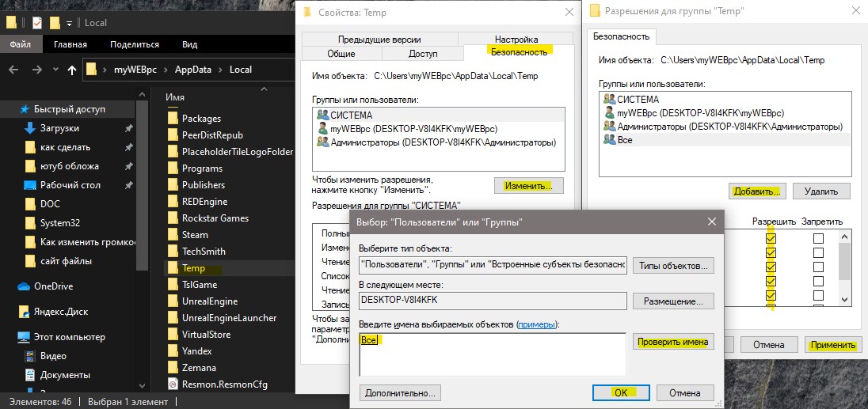The image size is (868, 409).
Task: Open the Вид ribbon tab
Action: [189, 45]
